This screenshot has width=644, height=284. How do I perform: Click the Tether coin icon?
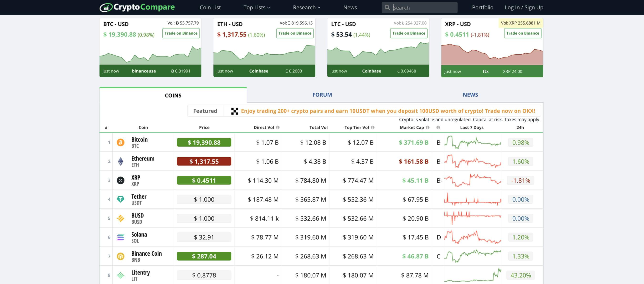tap(120, 199)
